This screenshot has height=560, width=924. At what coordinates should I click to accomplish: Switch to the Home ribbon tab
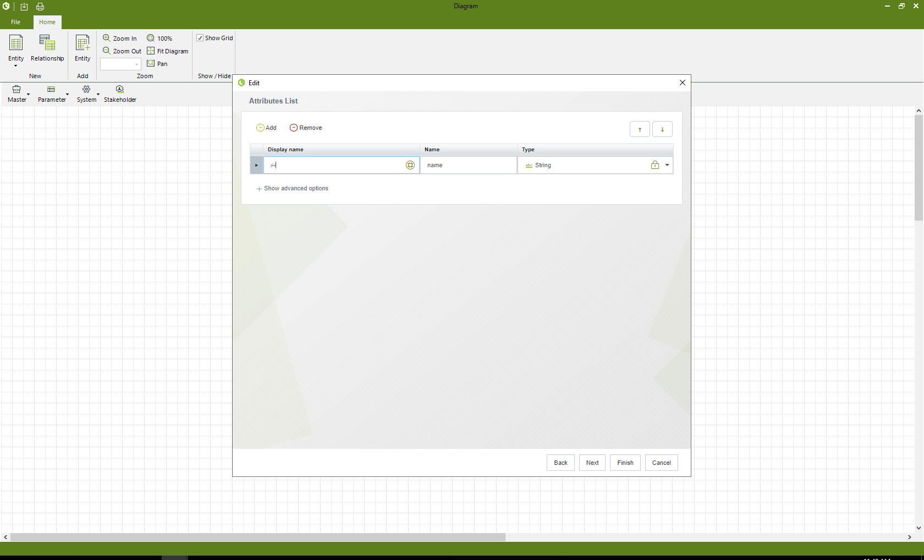point(47,22)
